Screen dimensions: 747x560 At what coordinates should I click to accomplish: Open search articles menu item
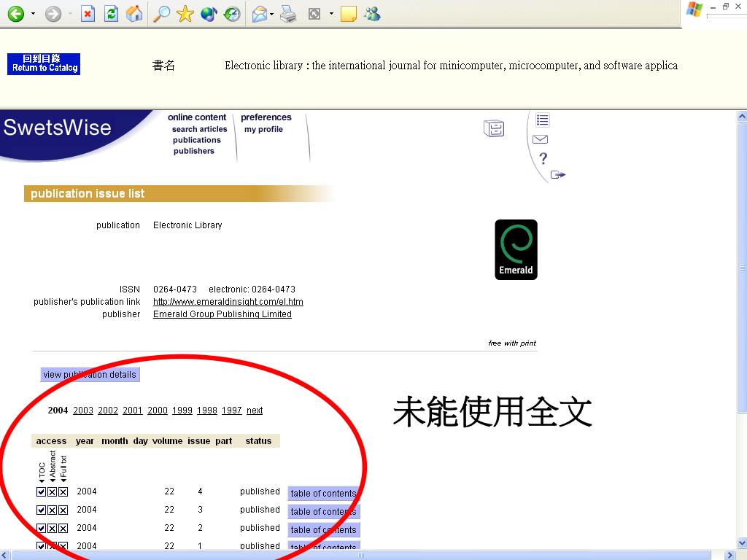(200, 129)
